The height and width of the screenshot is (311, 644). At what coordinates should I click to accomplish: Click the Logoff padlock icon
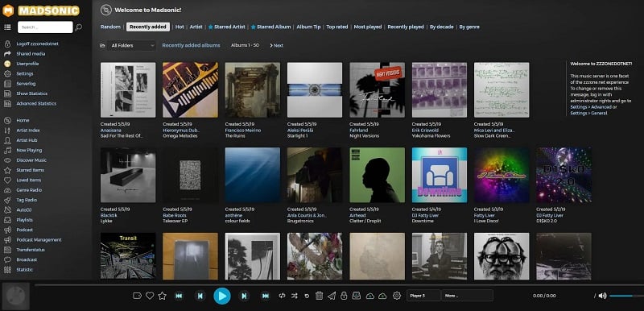tap(7, 44)
